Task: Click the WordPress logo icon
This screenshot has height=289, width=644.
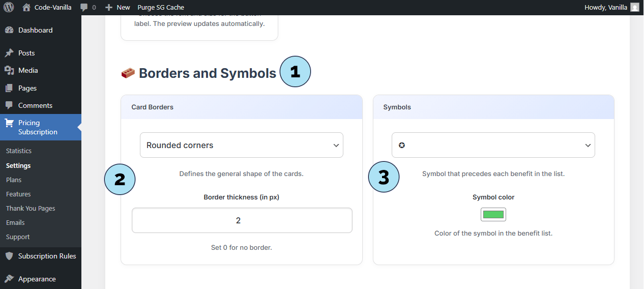Action: pos(9,7)
